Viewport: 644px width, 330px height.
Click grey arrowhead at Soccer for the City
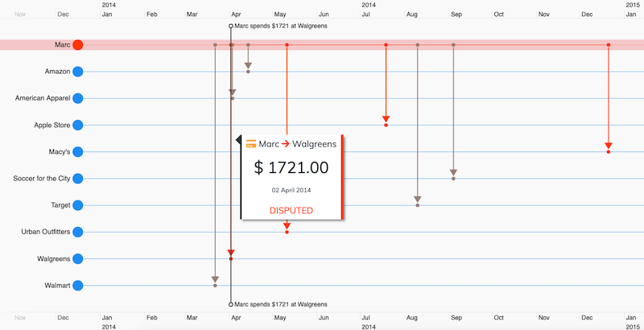[453, 172]
